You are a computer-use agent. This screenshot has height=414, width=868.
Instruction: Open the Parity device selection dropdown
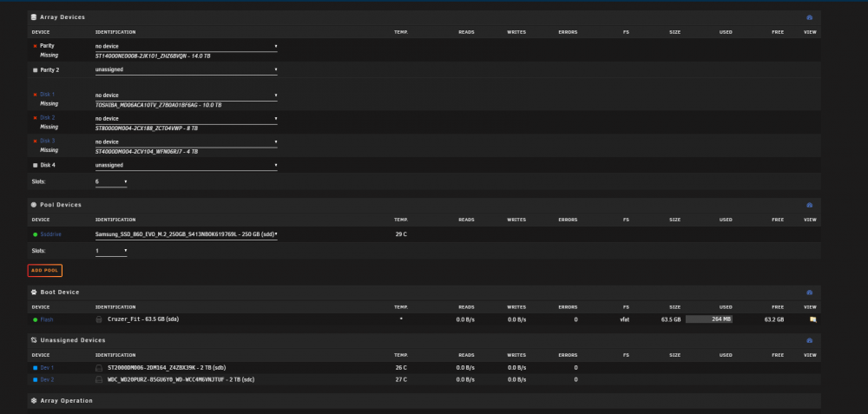tap(186, 47)
